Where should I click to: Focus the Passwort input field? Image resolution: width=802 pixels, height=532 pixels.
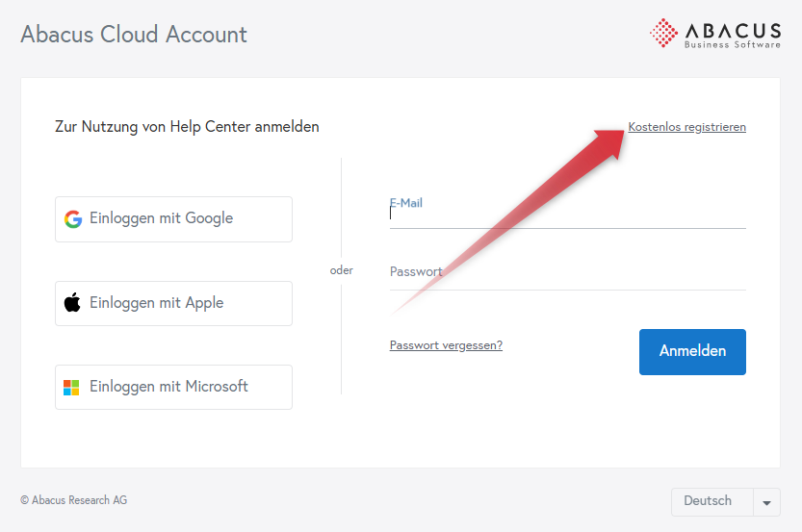[567, 274]
